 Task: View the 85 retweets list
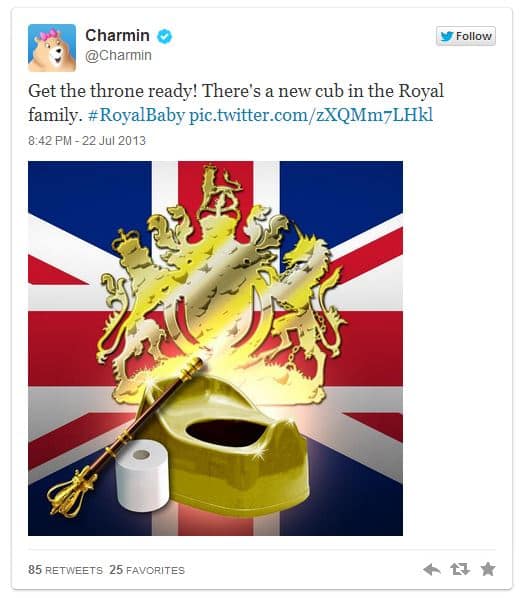point(65,570)
